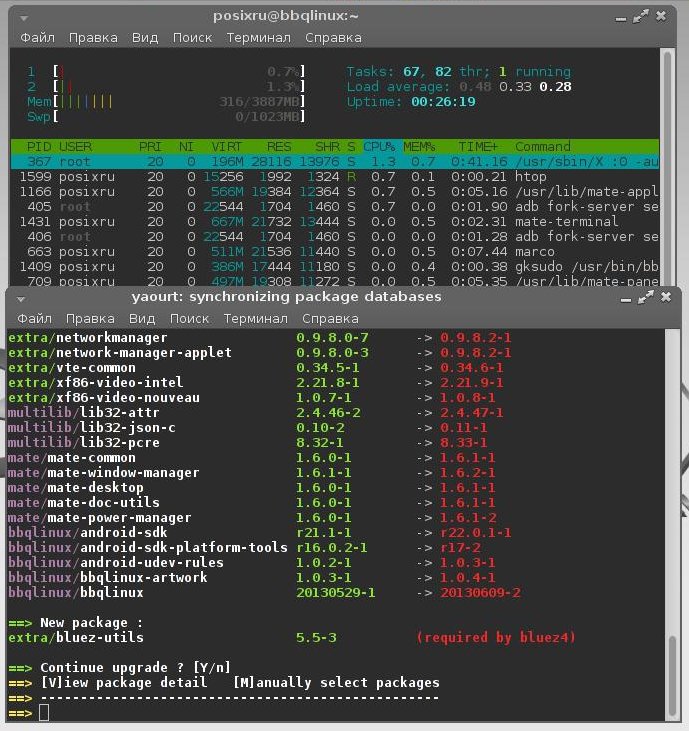
Task: Sort htop by TIME+ column header
Action: click(478, 147)
